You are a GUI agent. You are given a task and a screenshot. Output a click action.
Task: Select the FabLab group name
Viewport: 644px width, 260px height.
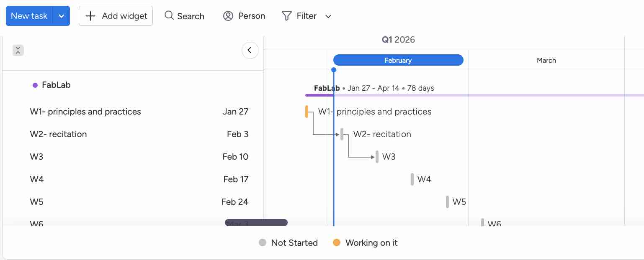coord(56,85)
